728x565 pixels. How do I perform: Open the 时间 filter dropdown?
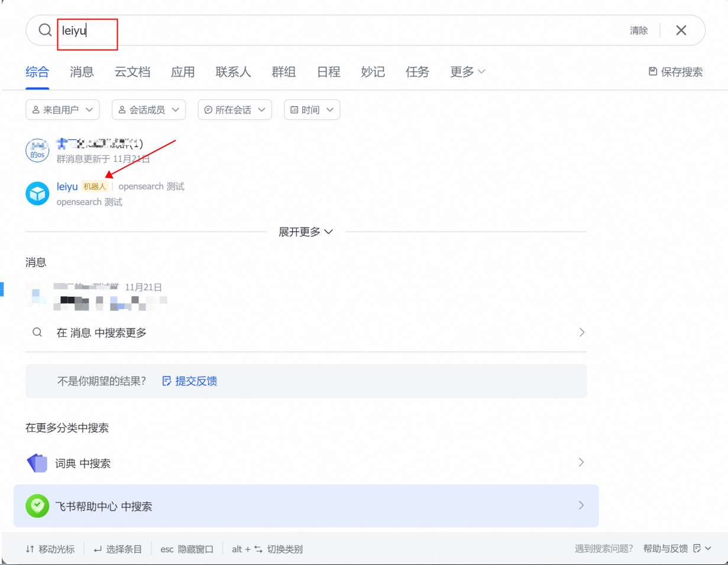(312, 109)
